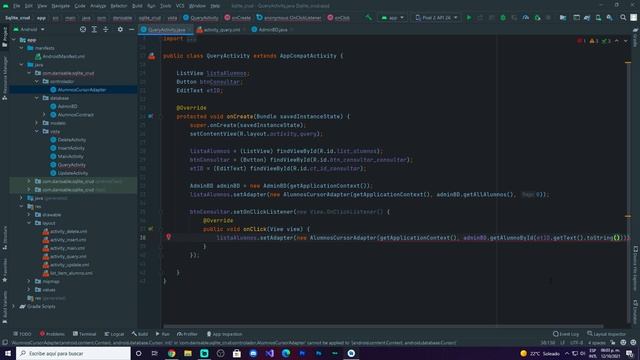
Task: Toggle the Project tool window stripe button
Action: [4, 37]
